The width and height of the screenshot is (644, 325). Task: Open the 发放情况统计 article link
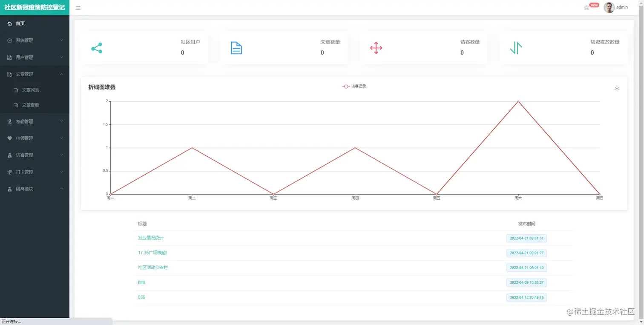pos(151,238)
